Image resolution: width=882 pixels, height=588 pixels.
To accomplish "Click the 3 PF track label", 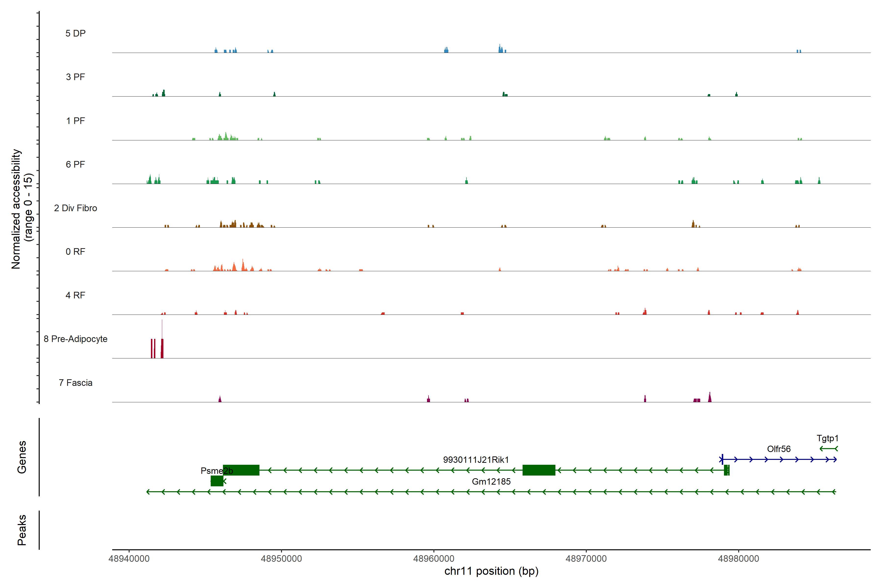I will 75,77.
